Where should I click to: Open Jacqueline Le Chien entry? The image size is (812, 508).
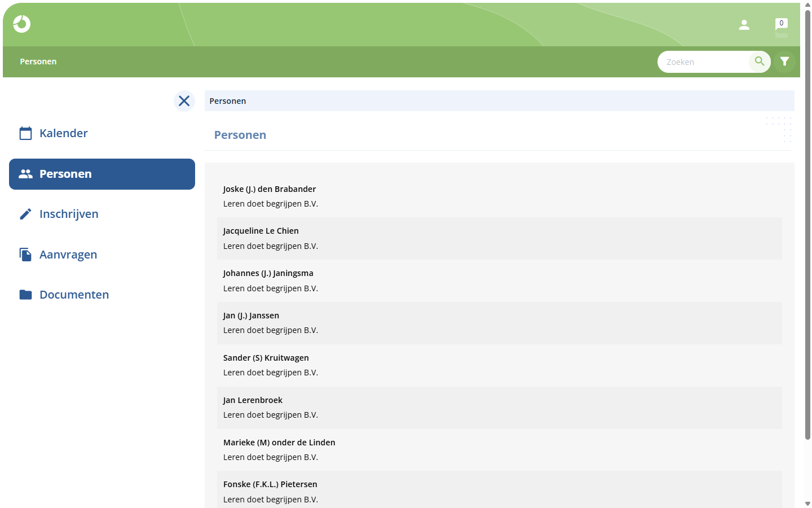(500, 239)
